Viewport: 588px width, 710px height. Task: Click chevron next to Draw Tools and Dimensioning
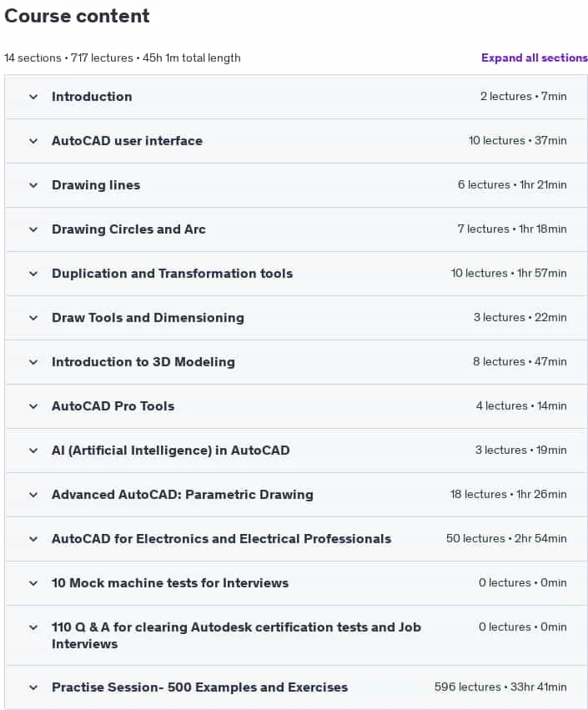click(x=33, y=318)
